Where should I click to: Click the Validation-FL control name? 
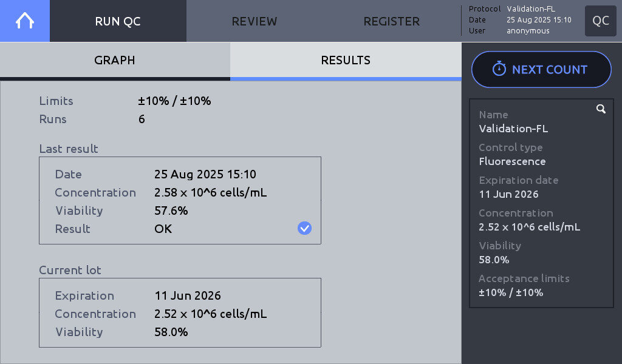tap(513, 129)
